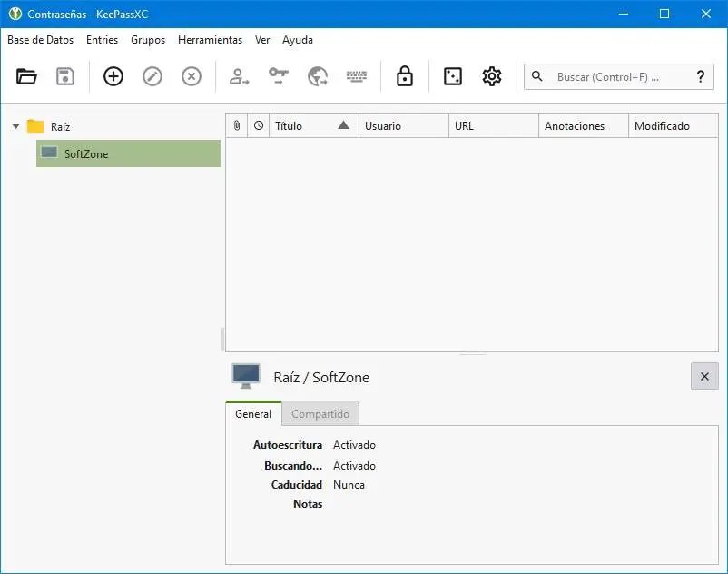Switch to the Compartido tab
The image size is (728, 574).
tap(320, 414)
